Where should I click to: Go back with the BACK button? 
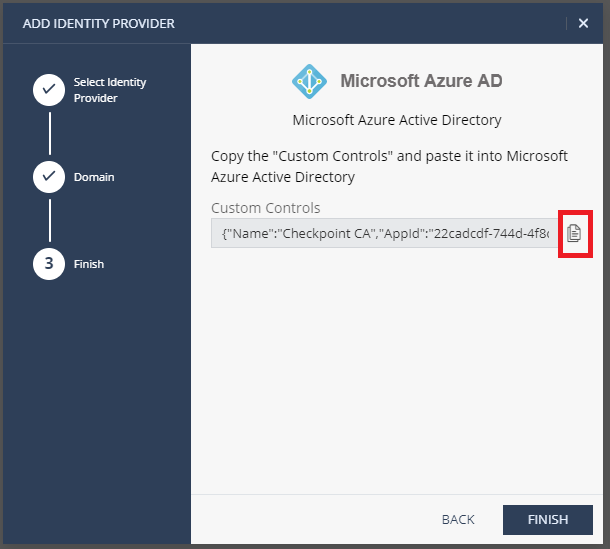tap(458, 520)
